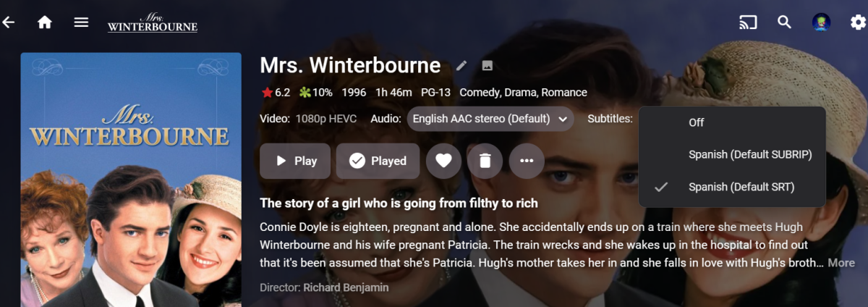
Task: Delete the movie with trash icon
Action: (x=485, y=161)
